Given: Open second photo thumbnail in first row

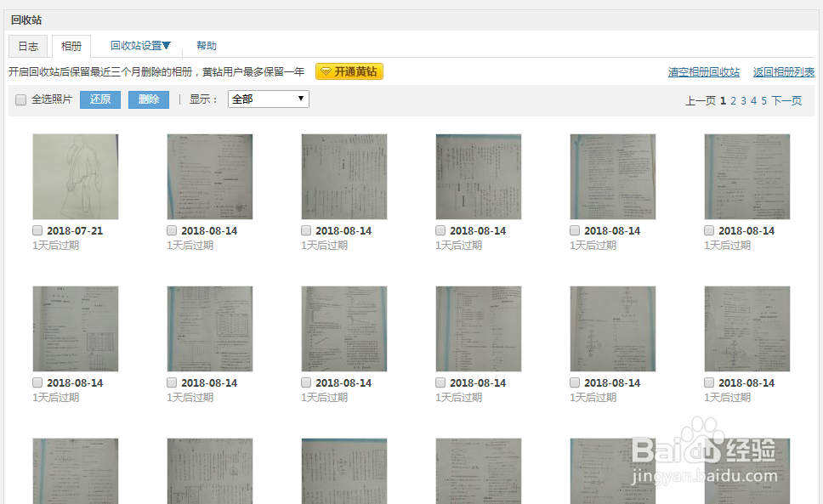Looking at the screenshot, I should point(210,177).
